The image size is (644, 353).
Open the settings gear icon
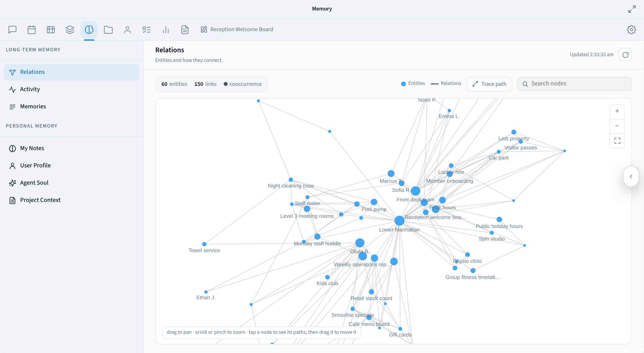pyautogui.click(x=632, y=29)
